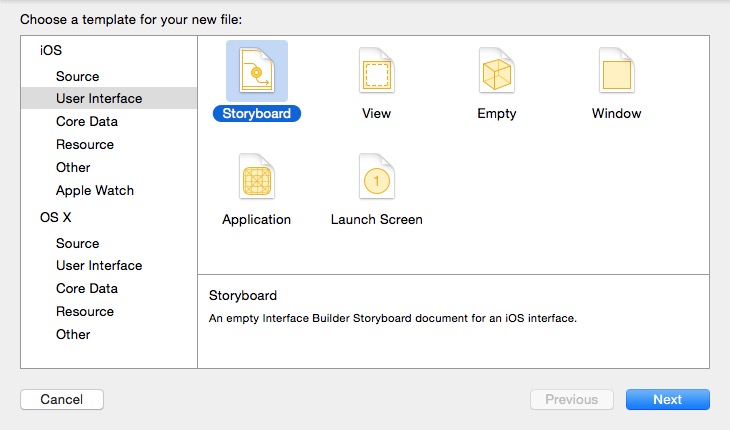Viewport: 730px width, 430px height.
Task: Select the Launch Screen template icon
Action: pos(376,178)
